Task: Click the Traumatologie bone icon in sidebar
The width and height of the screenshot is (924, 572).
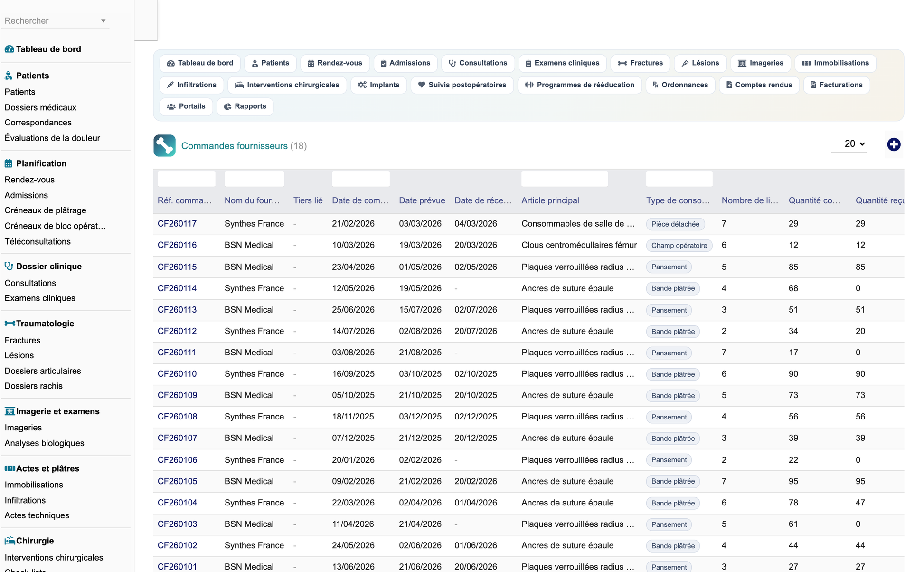Action: click(9, 324)
